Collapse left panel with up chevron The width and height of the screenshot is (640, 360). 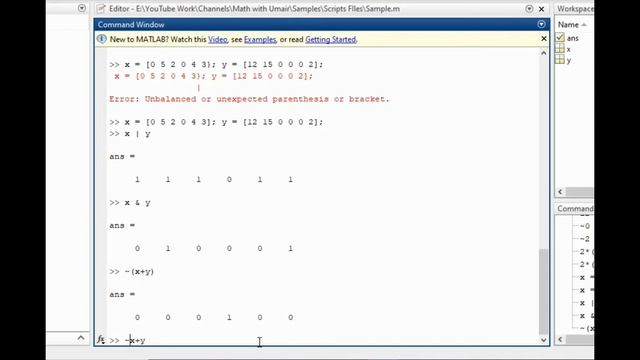[x=81, y=338]
